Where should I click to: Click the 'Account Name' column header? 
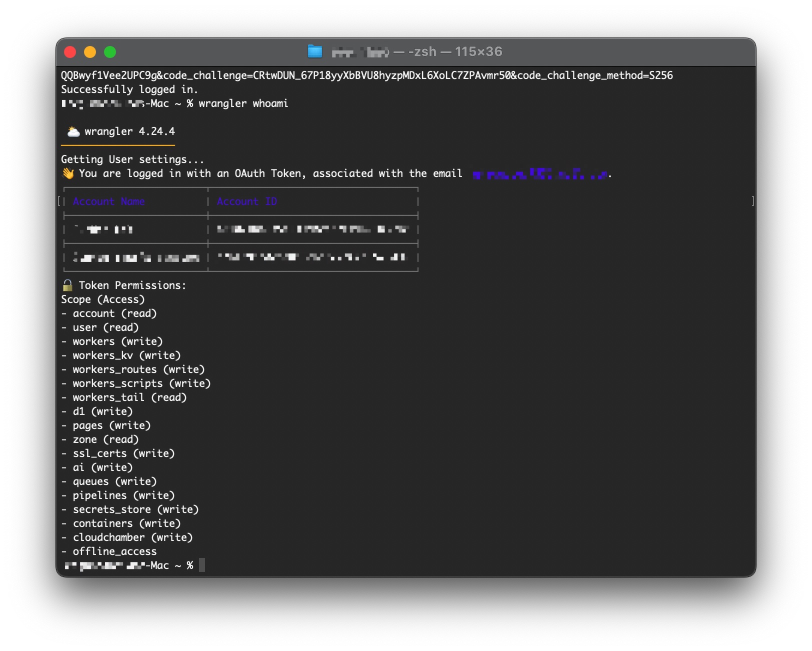(x=108, y=201)
